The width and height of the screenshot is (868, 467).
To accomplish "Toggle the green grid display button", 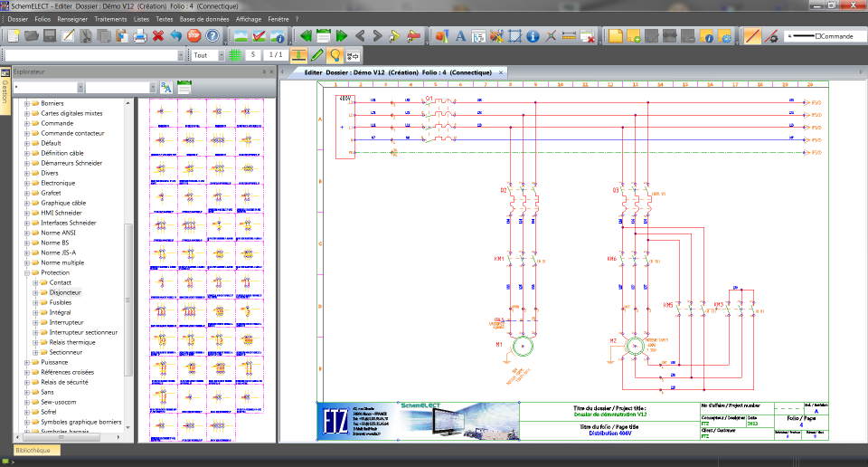I will 234,55.
